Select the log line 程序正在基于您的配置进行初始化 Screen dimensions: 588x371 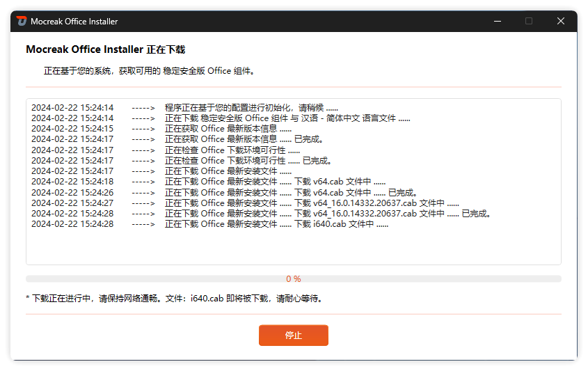coord(251,108)
